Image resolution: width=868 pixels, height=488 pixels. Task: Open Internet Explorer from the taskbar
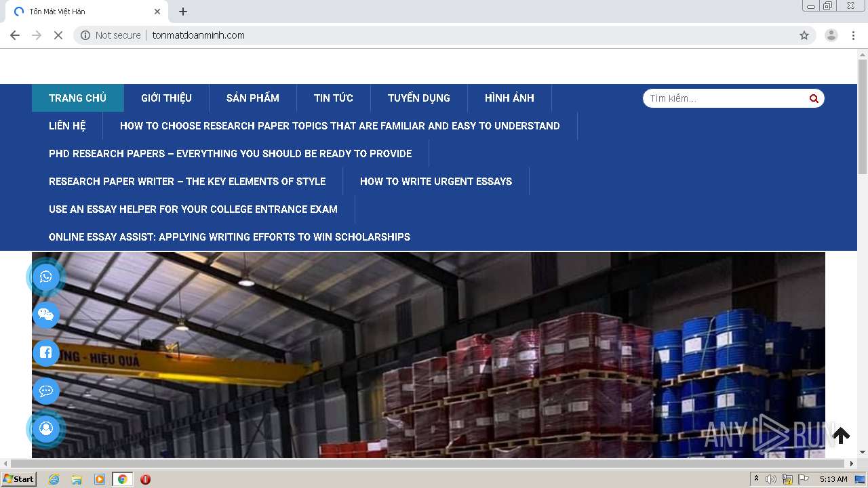coord(54,479)
